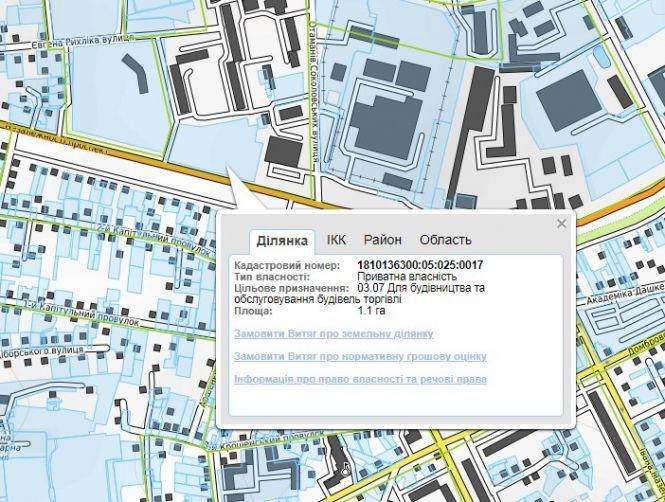Image resolution: width=665 pixels, height=502 pixels.
Task: Select the Район tab
Action: coord(382,240)
